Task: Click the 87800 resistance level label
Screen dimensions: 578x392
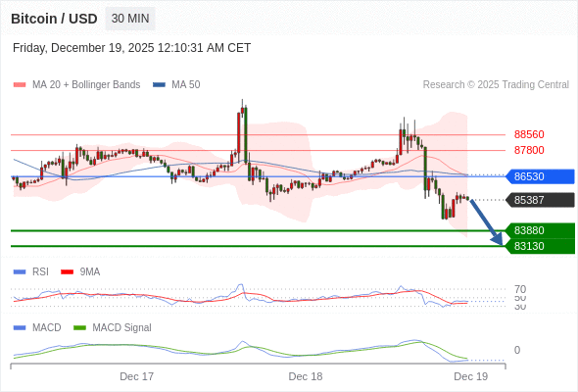Action: click(x=529, y=150)
